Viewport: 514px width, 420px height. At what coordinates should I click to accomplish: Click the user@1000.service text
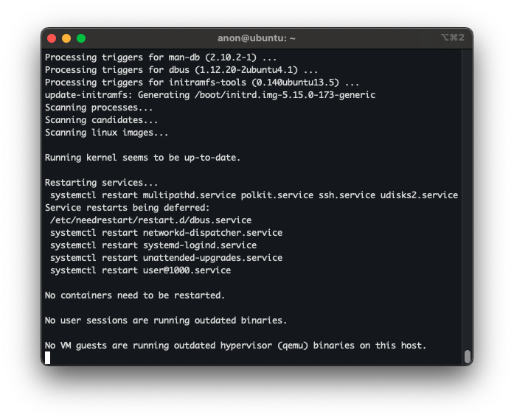click(x=187, y=270)
